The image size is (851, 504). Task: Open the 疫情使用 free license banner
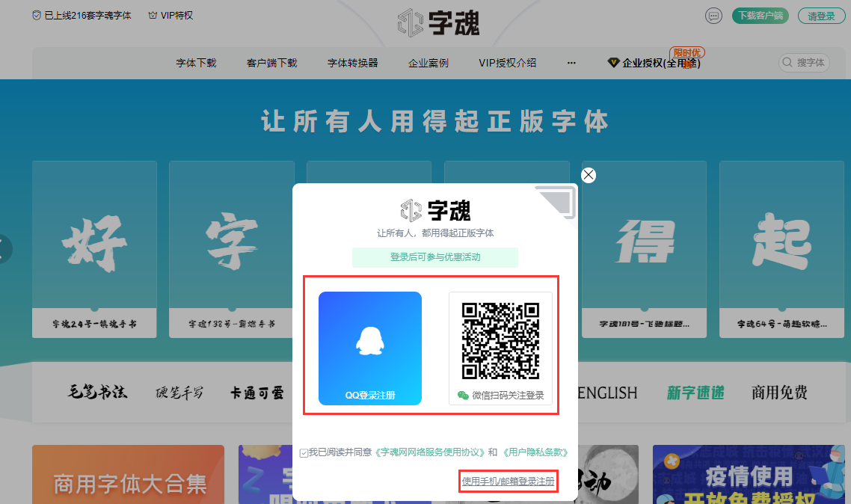749,475
